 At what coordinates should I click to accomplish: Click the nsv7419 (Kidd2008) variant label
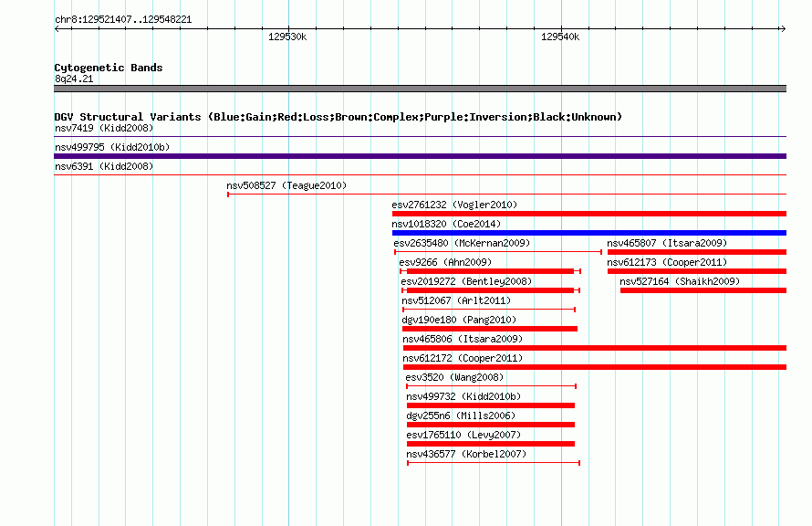point(104,128)
